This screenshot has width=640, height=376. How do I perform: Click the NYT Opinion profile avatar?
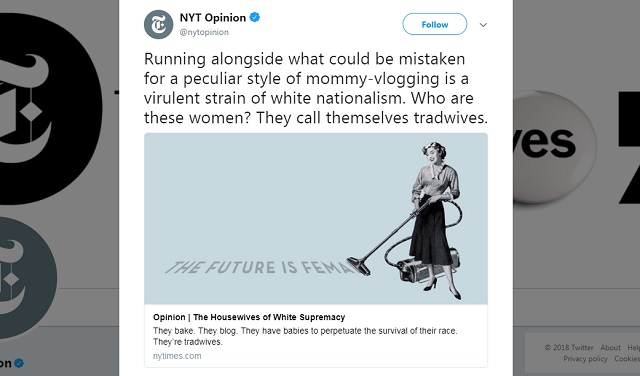click(158, 25)
